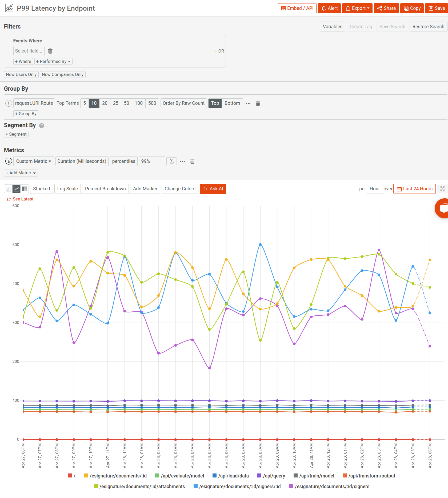The height and width of the screenshot is (498, 448).
Task: Click the Group By button to add grouping
Action: coord(26,114)
